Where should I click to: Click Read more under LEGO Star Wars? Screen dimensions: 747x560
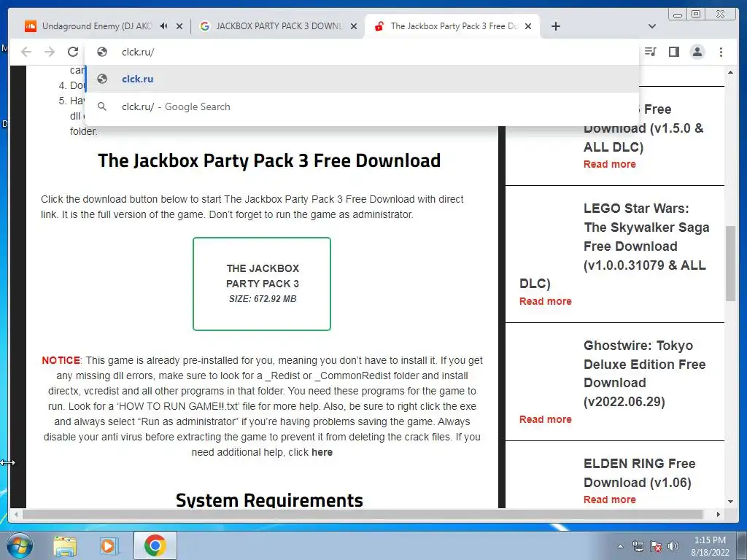546,301
